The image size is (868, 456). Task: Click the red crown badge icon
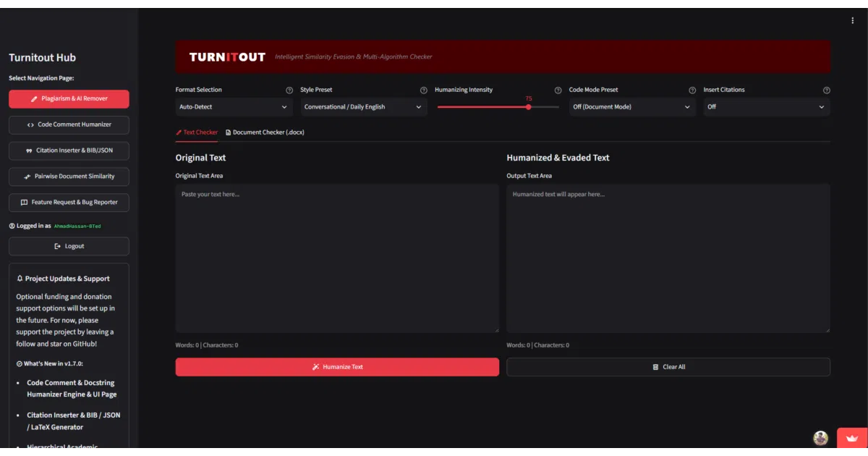point(852,438)
